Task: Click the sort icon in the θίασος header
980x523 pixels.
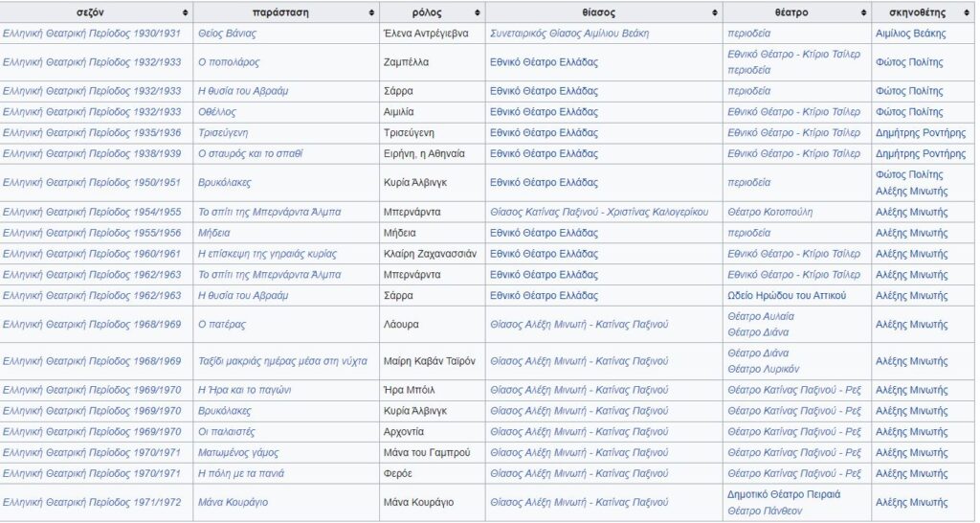Action: [714, 13]
